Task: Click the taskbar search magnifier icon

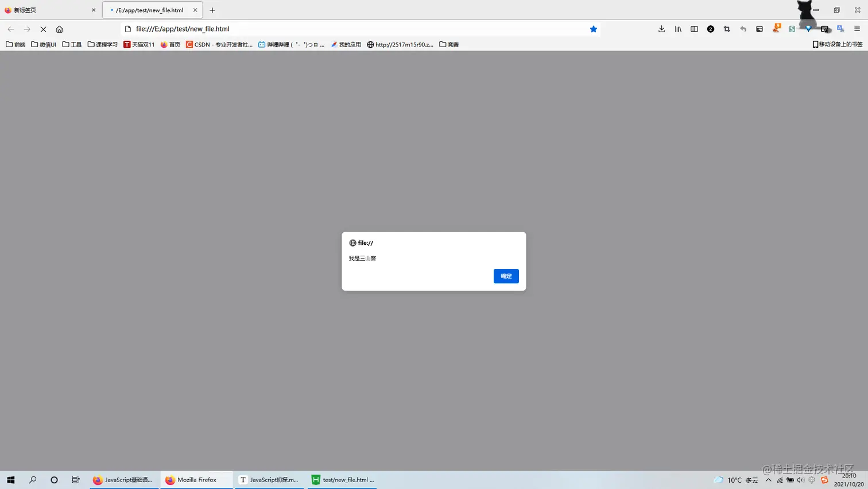Action: pyautogui.click(x=32, y=480)
